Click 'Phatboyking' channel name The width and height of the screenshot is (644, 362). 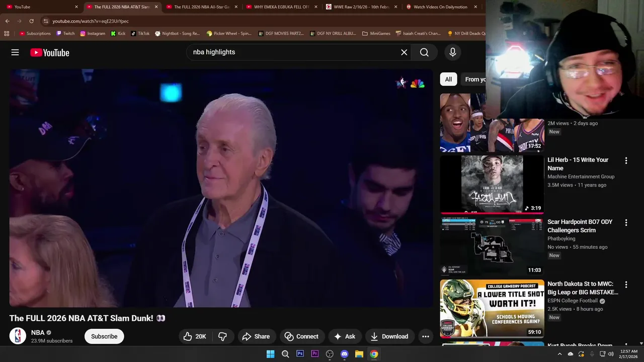[561, 238]
